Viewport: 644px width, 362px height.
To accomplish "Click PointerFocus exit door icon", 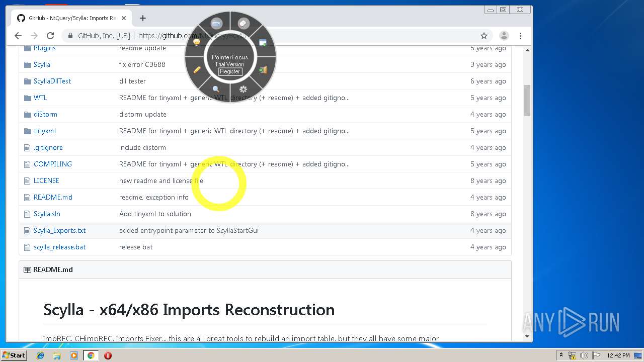I will (263, 70).
